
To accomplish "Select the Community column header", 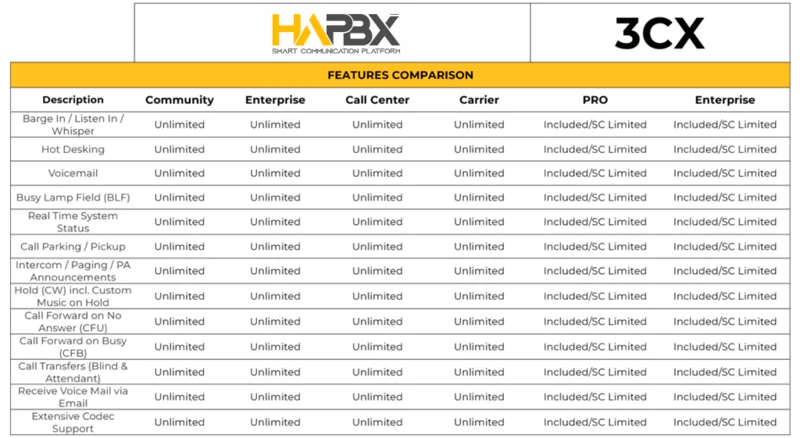I will click(x=179, y=100).
